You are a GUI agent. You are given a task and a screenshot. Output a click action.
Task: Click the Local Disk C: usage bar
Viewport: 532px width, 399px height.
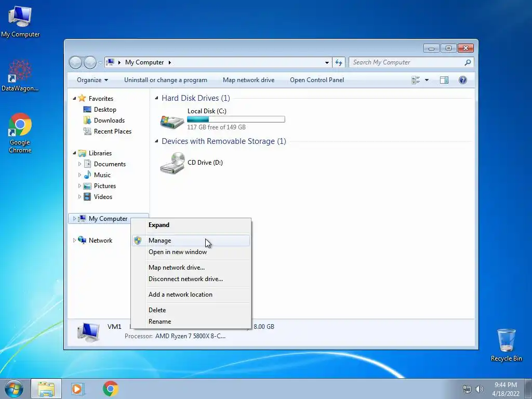click(x=236, y=119)
